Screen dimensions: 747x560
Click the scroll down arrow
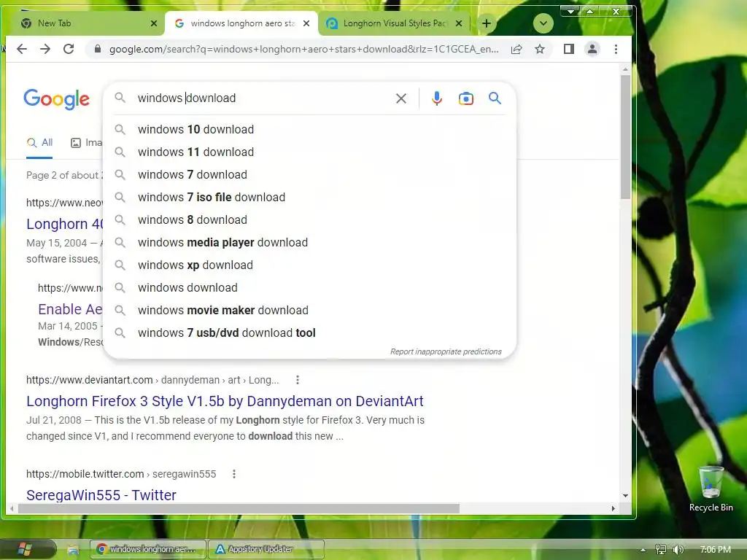pos(625,496)
